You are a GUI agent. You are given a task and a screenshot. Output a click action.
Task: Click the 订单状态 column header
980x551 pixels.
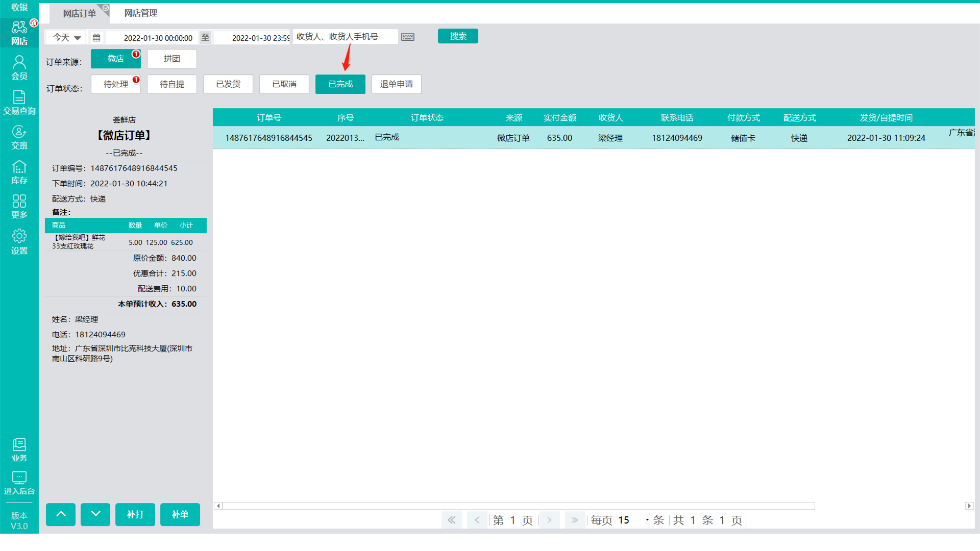point(427,118)
